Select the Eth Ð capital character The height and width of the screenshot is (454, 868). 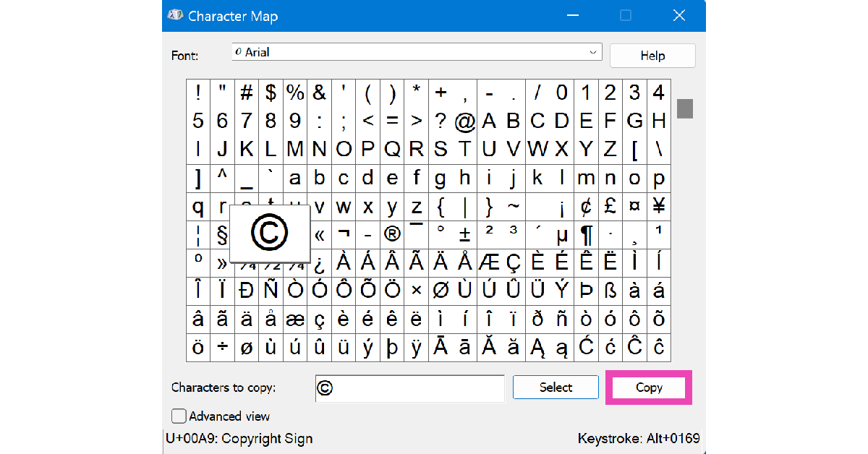[x=247, y=291]
